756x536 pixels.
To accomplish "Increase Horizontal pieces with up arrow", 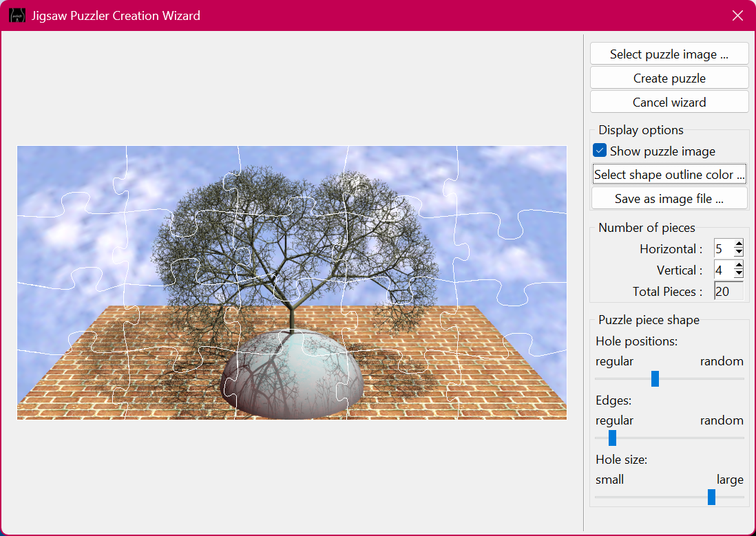I will click(x=739, y=245).
